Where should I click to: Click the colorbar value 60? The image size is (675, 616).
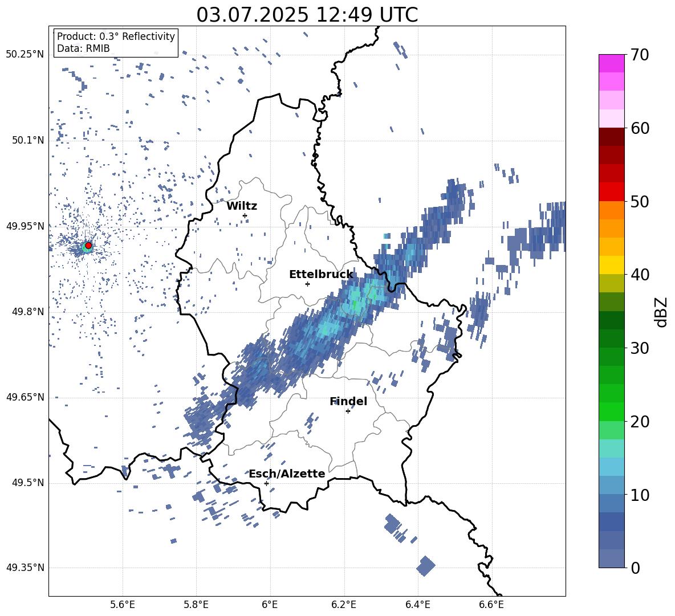point(640,128)
